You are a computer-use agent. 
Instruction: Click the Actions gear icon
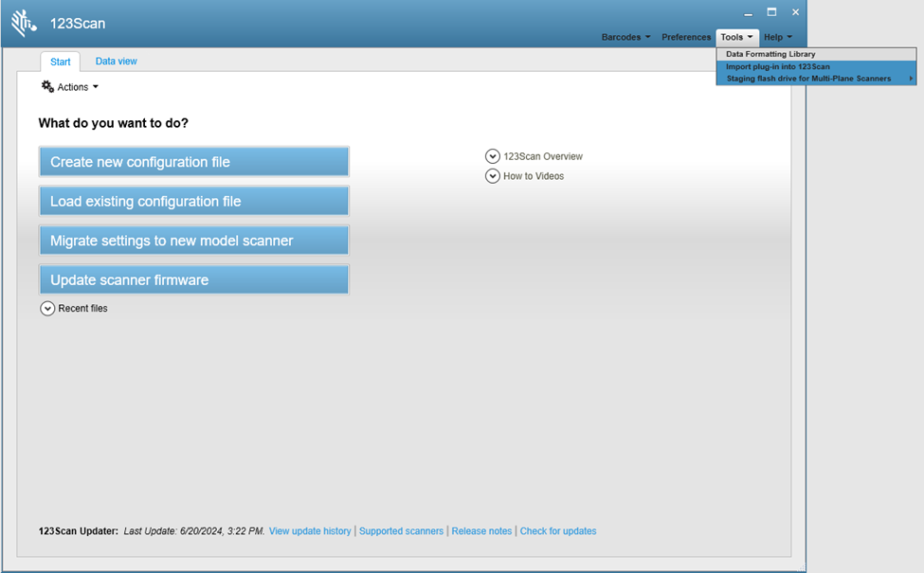click(x=46, y=86)
